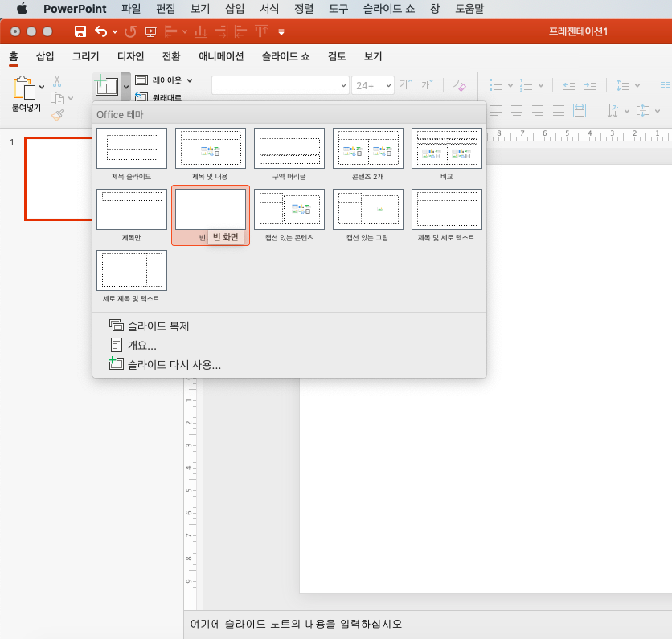Click the slide notes input area

428,624
